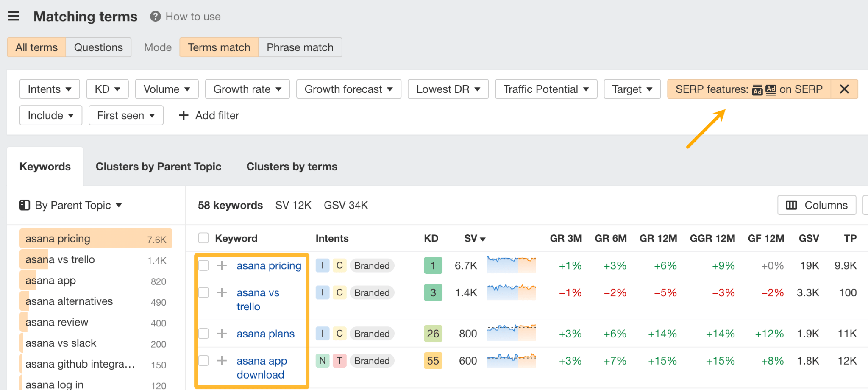Check the select-all keywords checkbox
Viewport: 868px width, 390px height.
(203, 238)
